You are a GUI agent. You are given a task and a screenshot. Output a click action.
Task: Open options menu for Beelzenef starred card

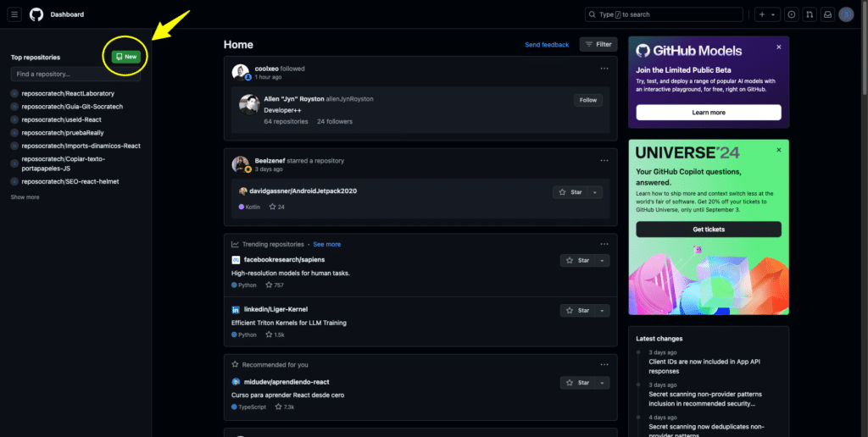pyautogui.click(x=604, y=160)
